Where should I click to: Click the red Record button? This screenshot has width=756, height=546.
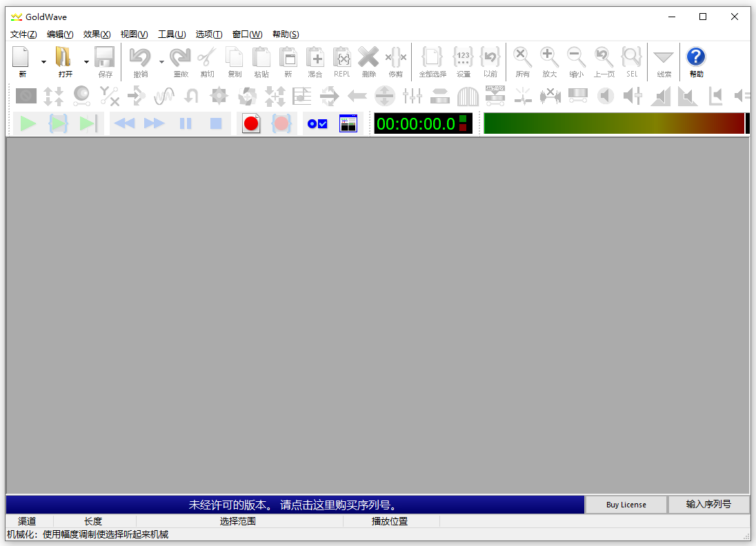pyautogui.click(x=251, y=124)
